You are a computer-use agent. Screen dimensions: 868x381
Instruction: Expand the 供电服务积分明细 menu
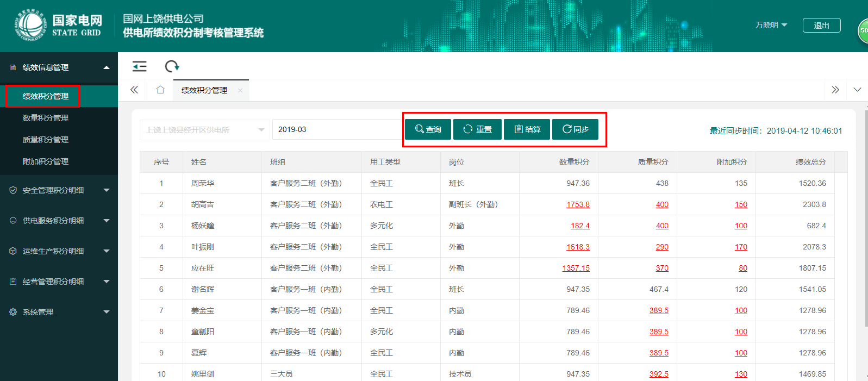pyautogui.click(x=107, y=221)
